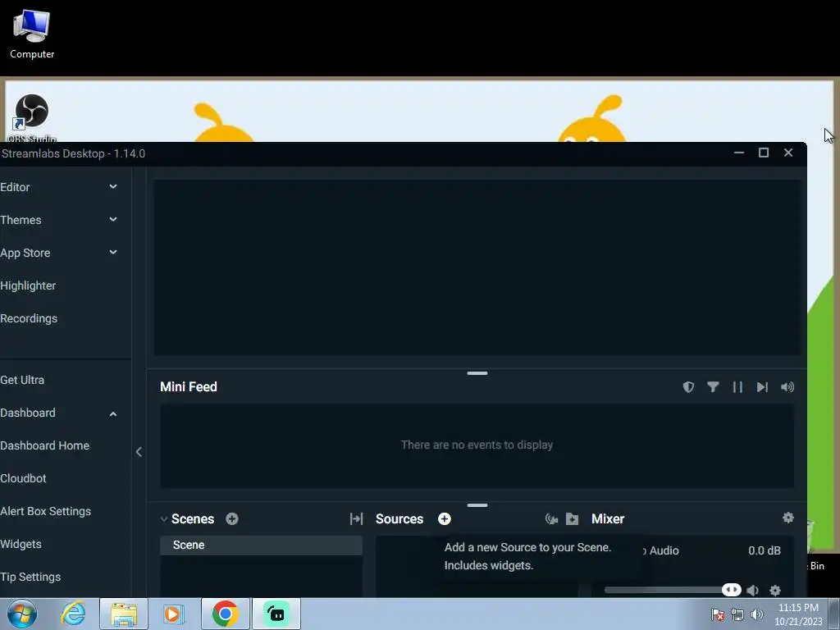Mute the Audio source in mixer

(x=753, y=591)
